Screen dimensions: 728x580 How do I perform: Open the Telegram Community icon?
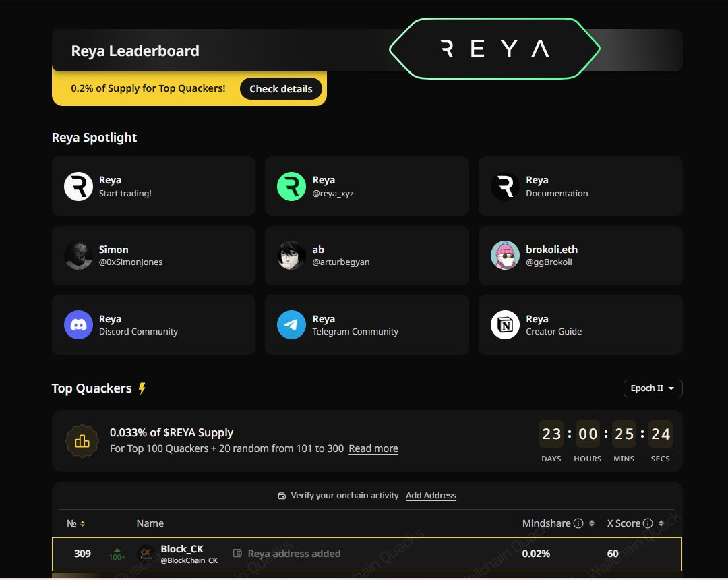pyautogui.click(x=291, y=324)
